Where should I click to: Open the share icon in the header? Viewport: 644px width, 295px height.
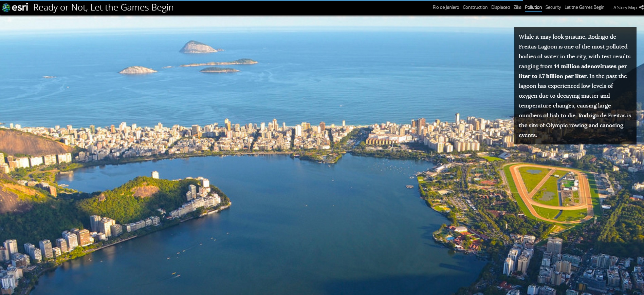click(641, 7)
